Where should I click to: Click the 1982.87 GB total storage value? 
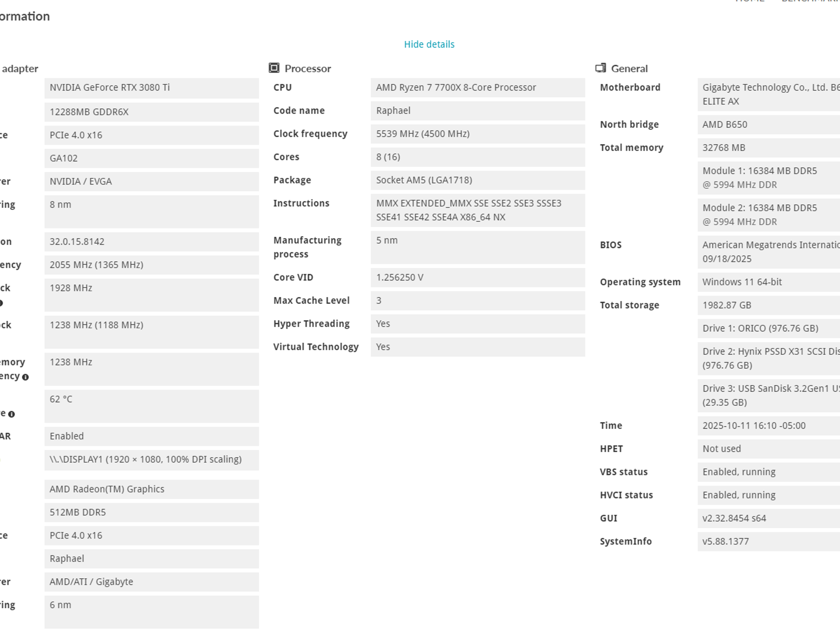pos(769,306)
